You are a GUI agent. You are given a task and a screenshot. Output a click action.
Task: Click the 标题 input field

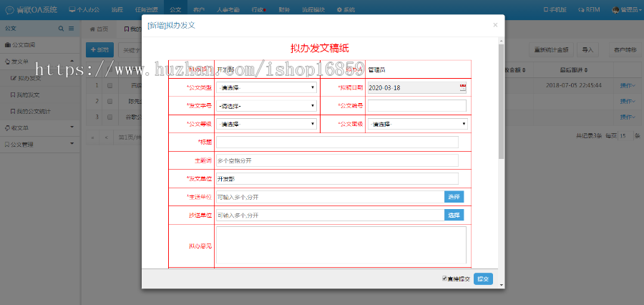coord(337,142)
